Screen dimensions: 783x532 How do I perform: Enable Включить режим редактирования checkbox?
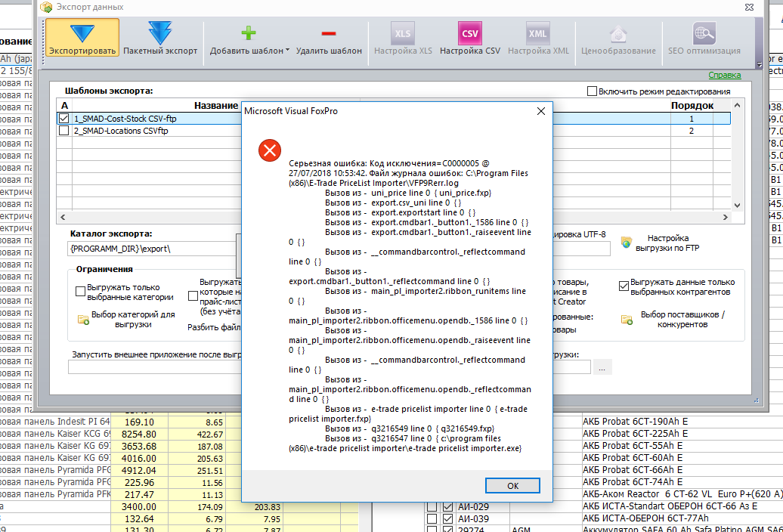coord(593,91)
